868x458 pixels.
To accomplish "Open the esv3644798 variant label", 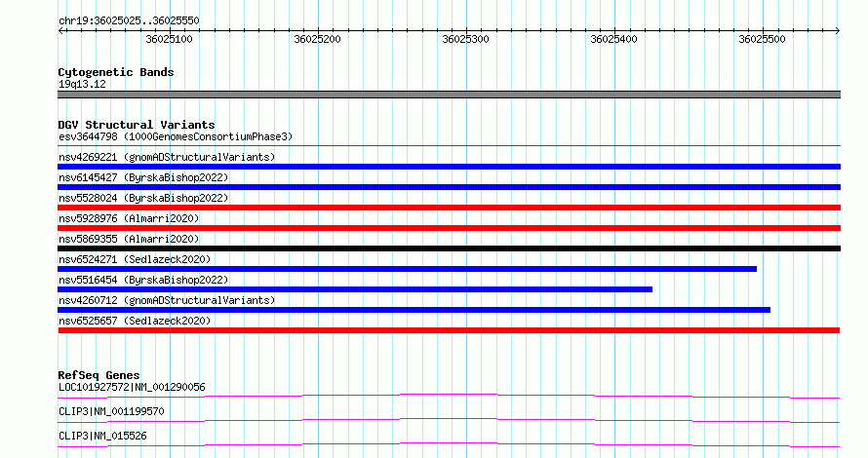I will (x=176, y=136).
